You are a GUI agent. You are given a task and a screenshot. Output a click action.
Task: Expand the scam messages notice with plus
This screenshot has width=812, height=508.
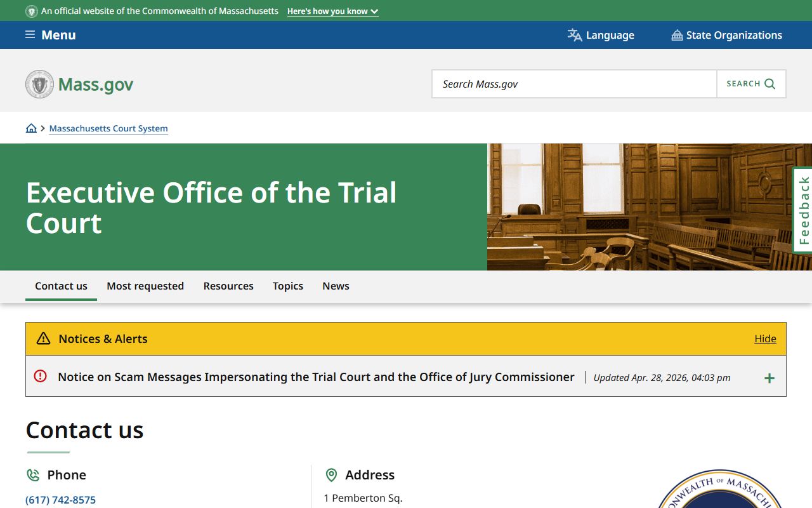(769, 378)
